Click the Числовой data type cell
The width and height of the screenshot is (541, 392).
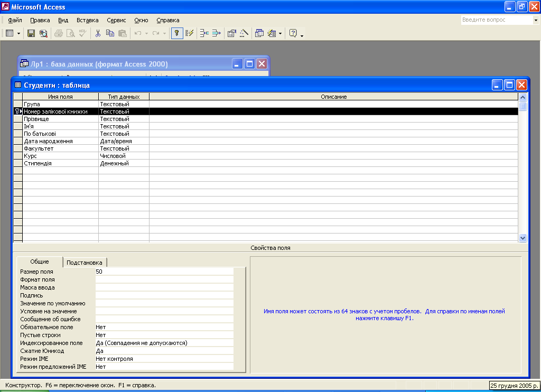[124, 156]
